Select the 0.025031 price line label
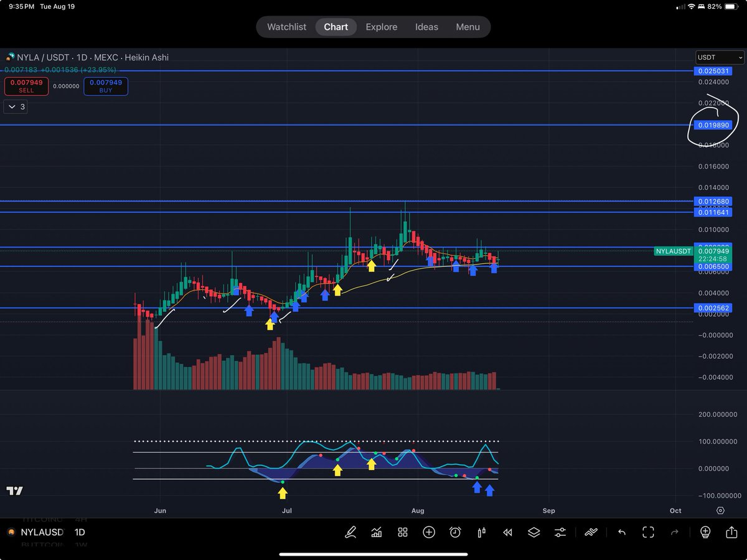 pyautogui.click(x=713, y=71)
